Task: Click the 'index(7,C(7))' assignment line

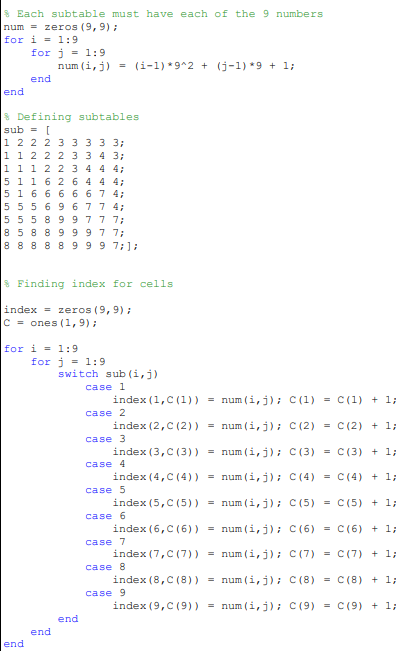Action: pos(255,554)
